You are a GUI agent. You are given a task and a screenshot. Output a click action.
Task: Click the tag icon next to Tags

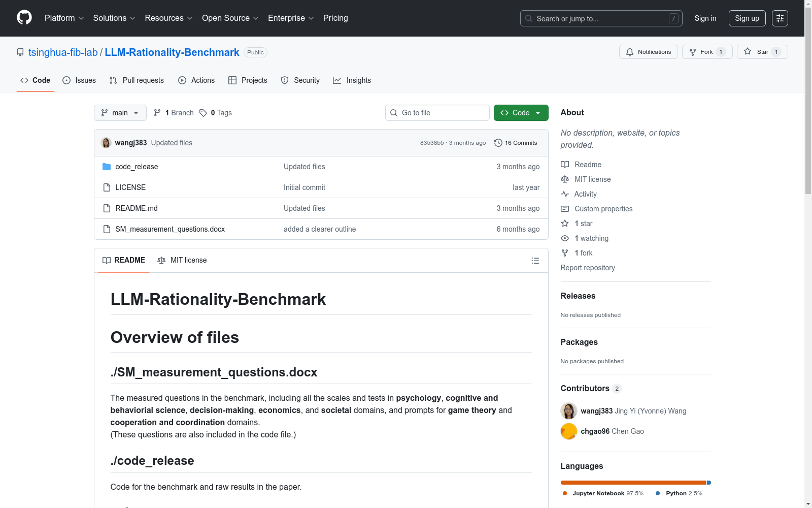203,113
